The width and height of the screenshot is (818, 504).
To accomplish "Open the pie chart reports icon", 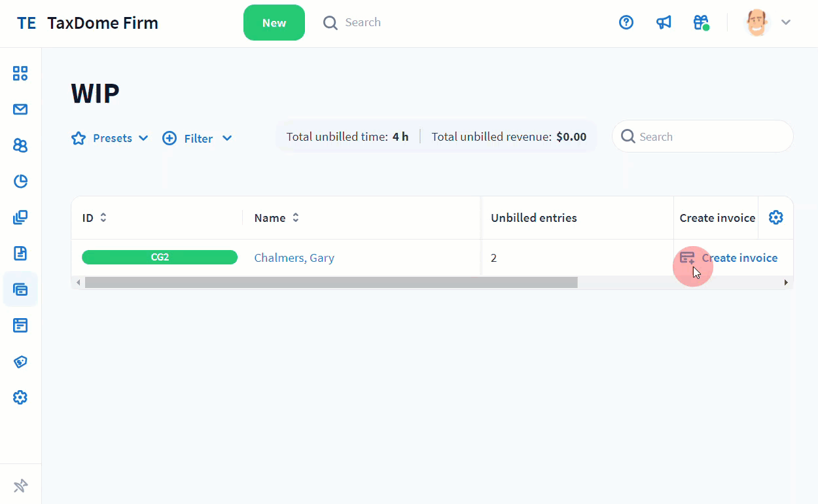I will pos(20,181).
